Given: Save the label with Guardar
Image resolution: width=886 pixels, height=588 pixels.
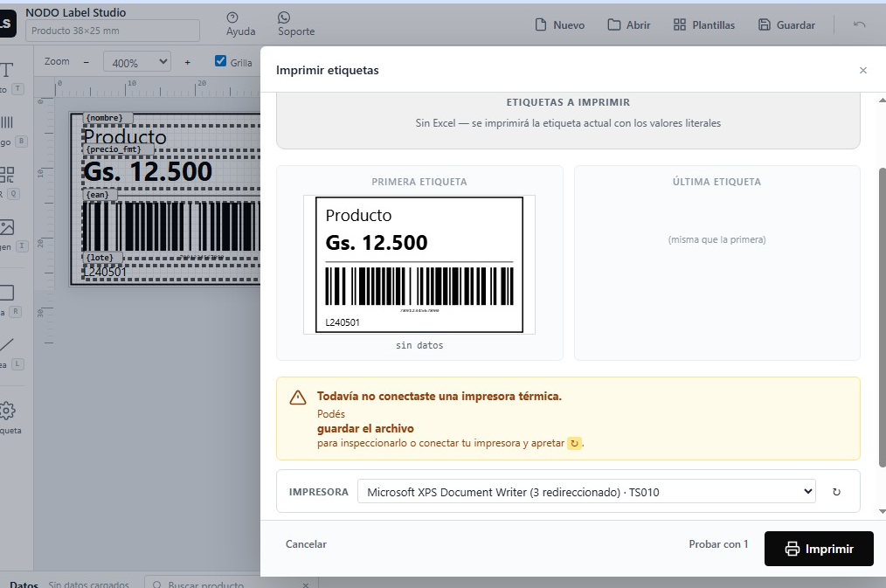Looking at the screenshot, I should click(x=786, y=24).
